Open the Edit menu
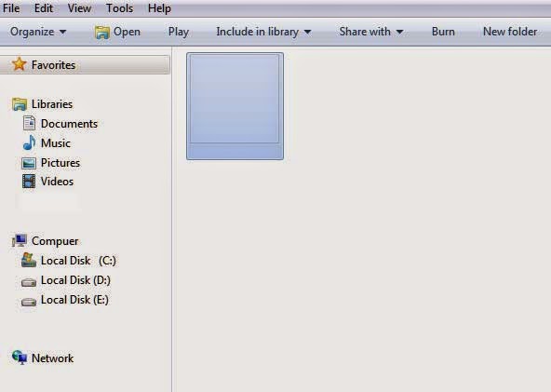 point(44,8)
